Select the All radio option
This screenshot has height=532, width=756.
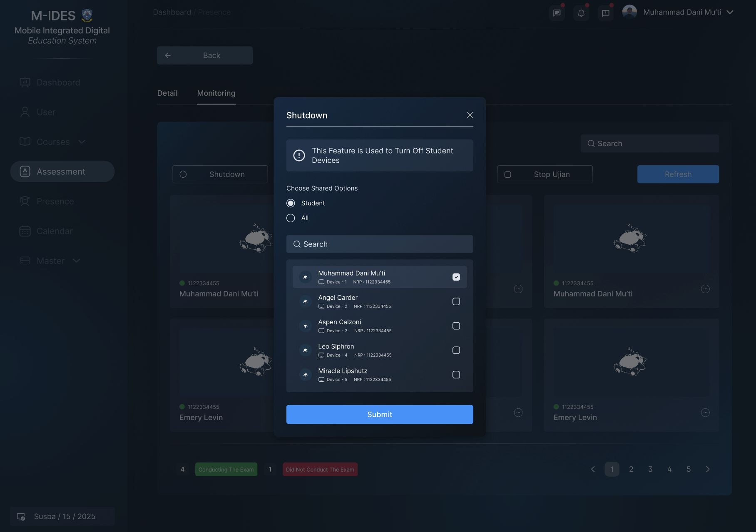(291, 218)
